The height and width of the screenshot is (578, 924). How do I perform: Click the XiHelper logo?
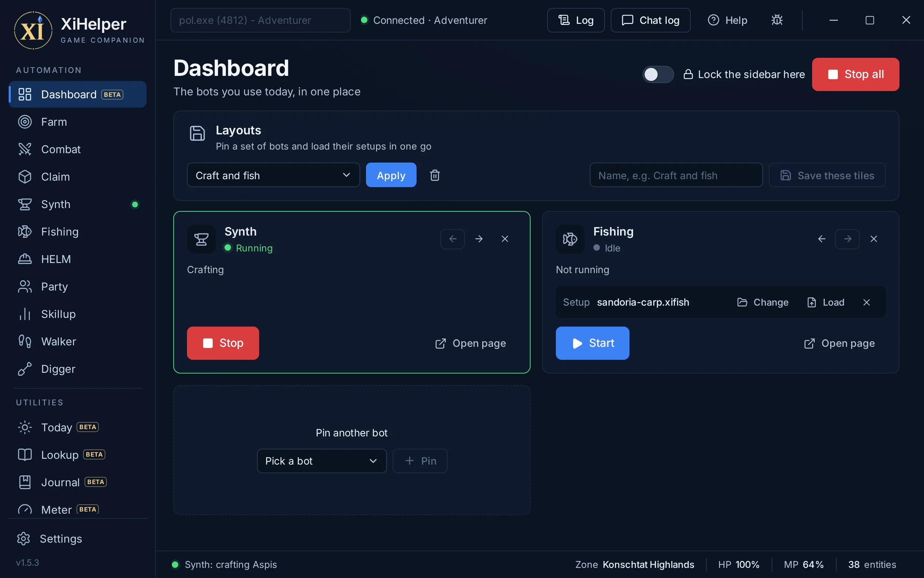[x=33, y=31]
